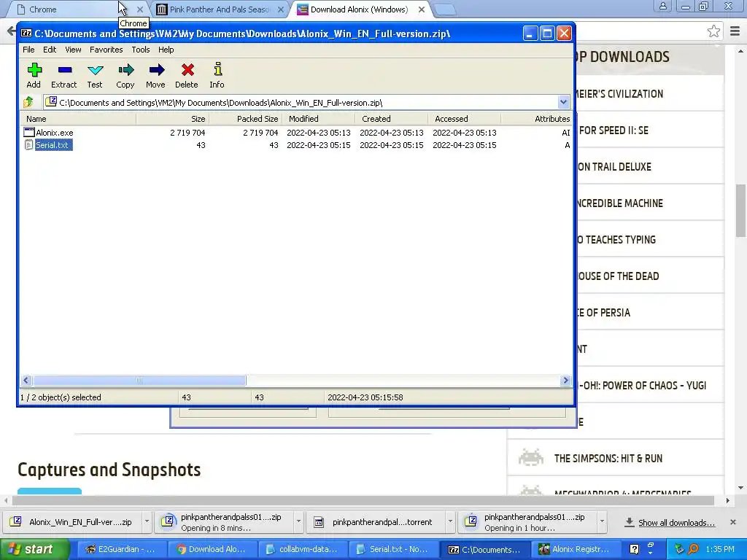
Task: Click the 7-Zip archive path input field
Action: 300,102
